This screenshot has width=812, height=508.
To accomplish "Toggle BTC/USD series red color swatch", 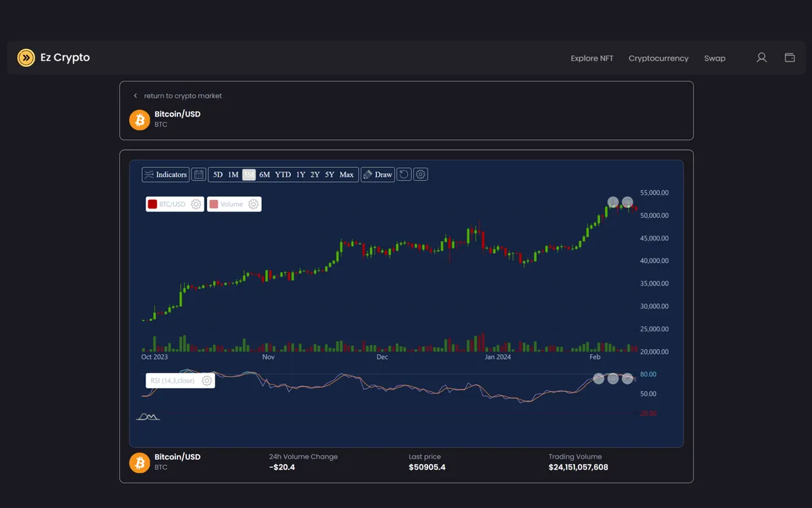I will 152,204.
